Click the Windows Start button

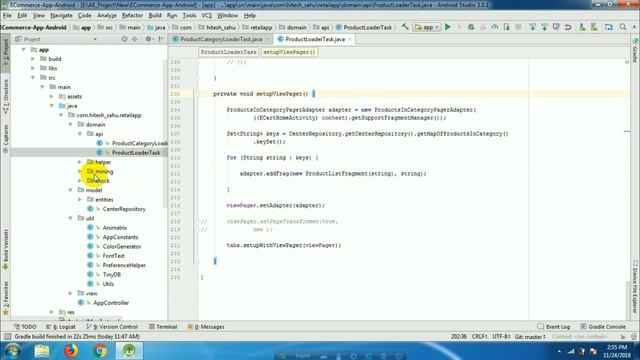[x=12, y=351]
